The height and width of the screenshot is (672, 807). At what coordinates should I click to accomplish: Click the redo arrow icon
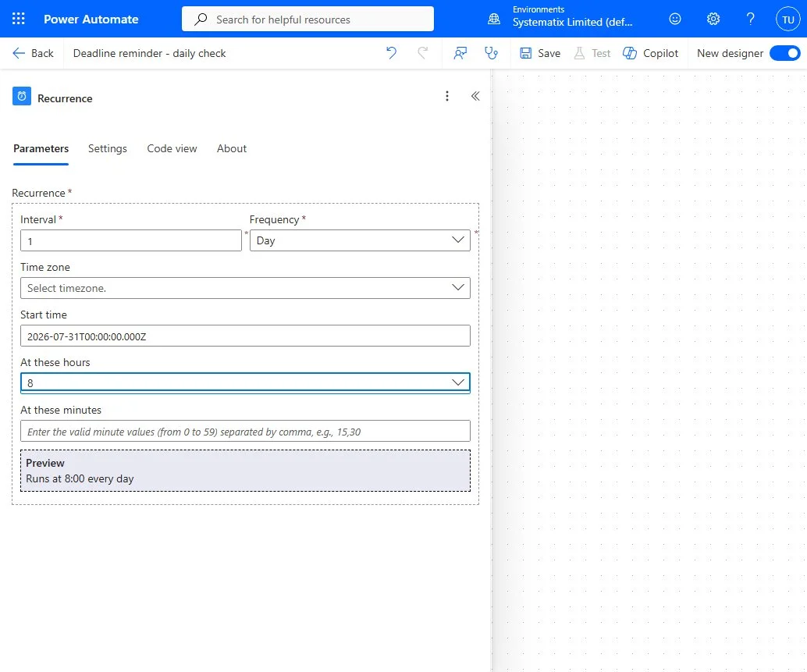click(x=422, y=53)
